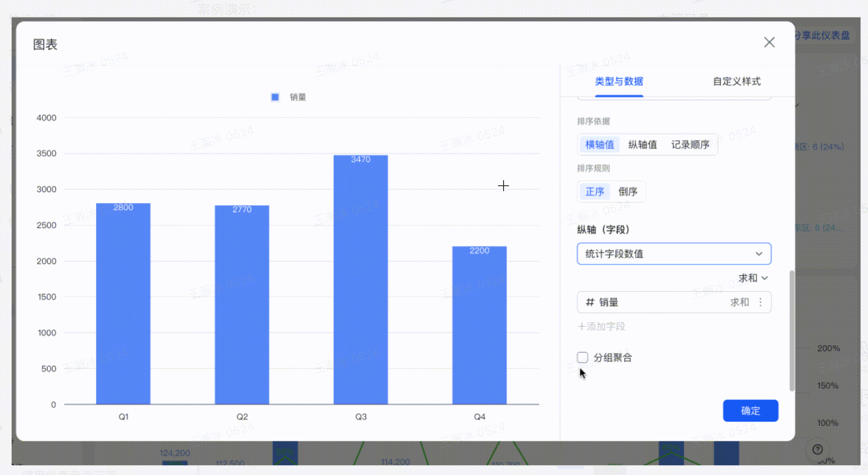Open the three-dot menu on 销量 field

coord(761,302)
